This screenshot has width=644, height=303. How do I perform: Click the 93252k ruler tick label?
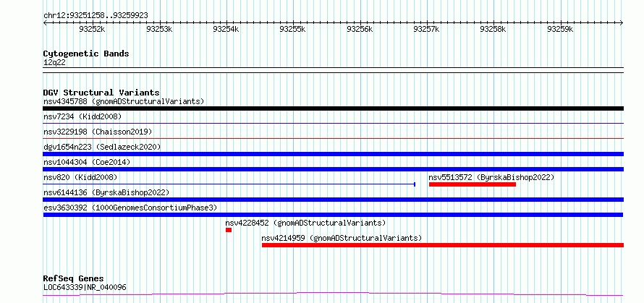pos(92,29)
